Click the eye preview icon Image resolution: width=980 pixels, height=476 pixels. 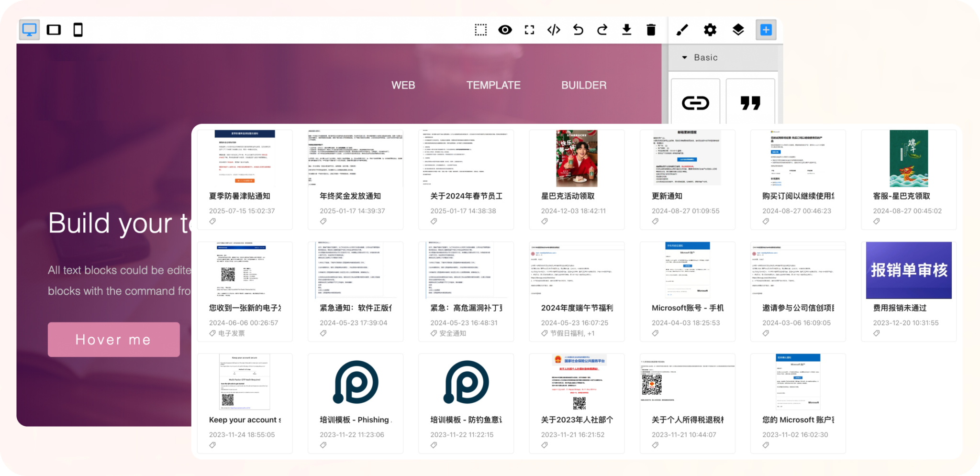tap(505, 30)
